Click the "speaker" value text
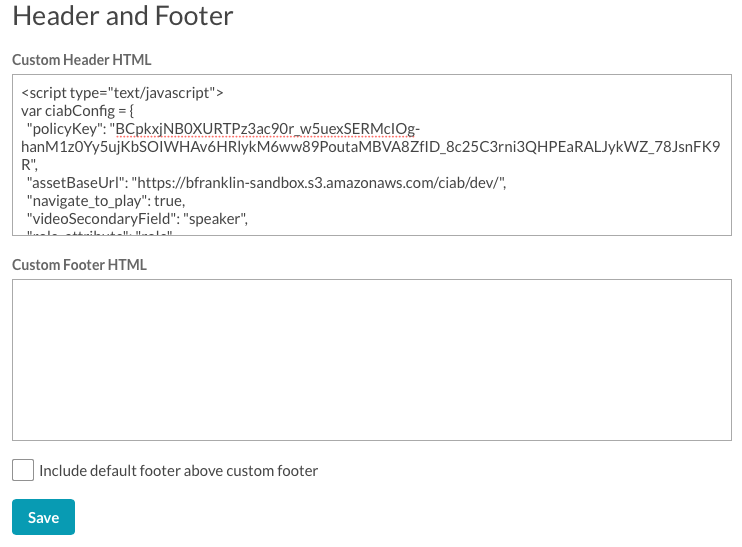The height and width of the screenshot is (547, 742). pyautogui.click(x=214, y=219)
